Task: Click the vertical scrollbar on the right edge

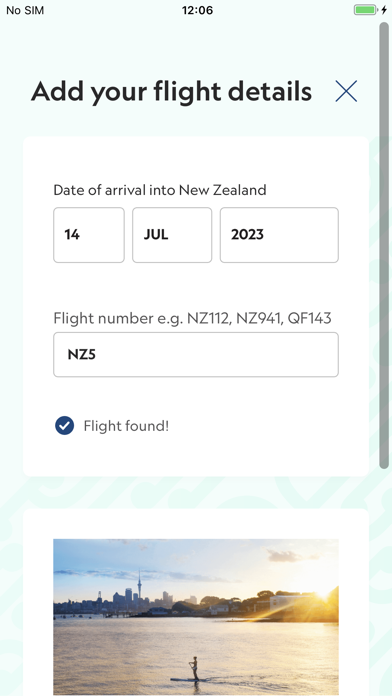Action: point(384,245)
